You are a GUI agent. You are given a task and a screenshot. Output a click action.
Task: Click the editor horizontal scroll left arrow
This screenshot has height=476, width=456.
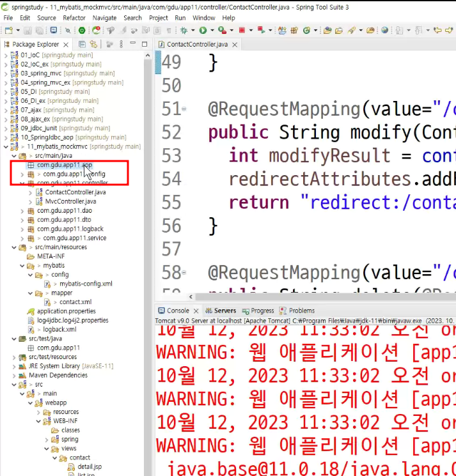click(191, 296)
